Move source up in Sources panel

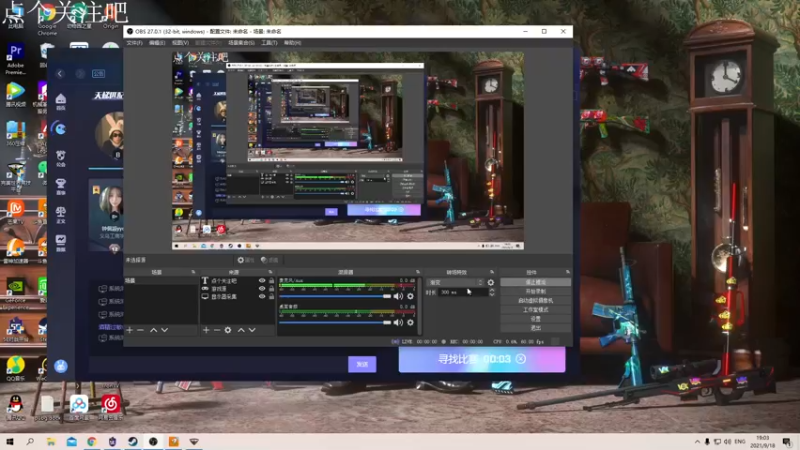coord(241,330)
